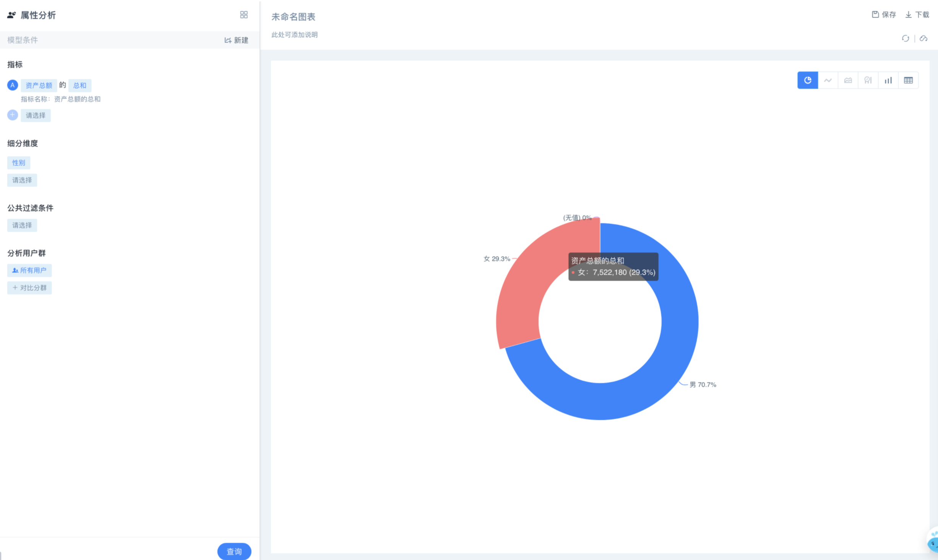Click the 女 29.3% chart label
The height and width of the screenshot is (560, 938).
tap(497, 259)
